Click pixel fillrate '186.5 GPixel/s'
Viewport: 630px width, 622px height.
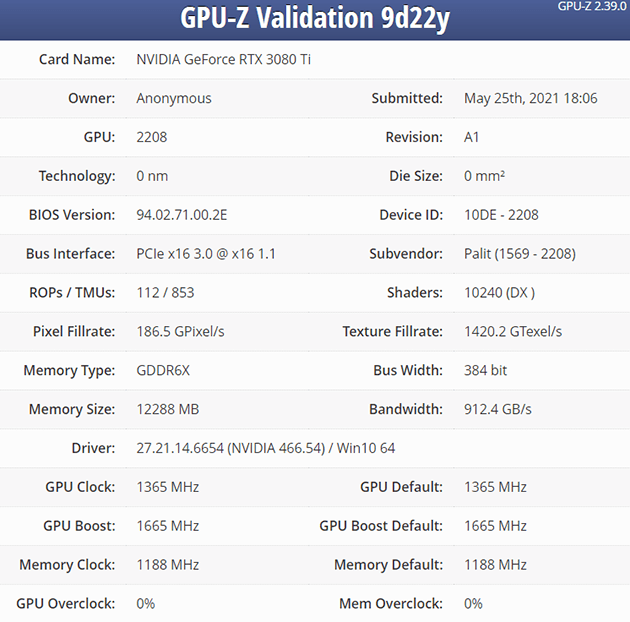point(180,331)
